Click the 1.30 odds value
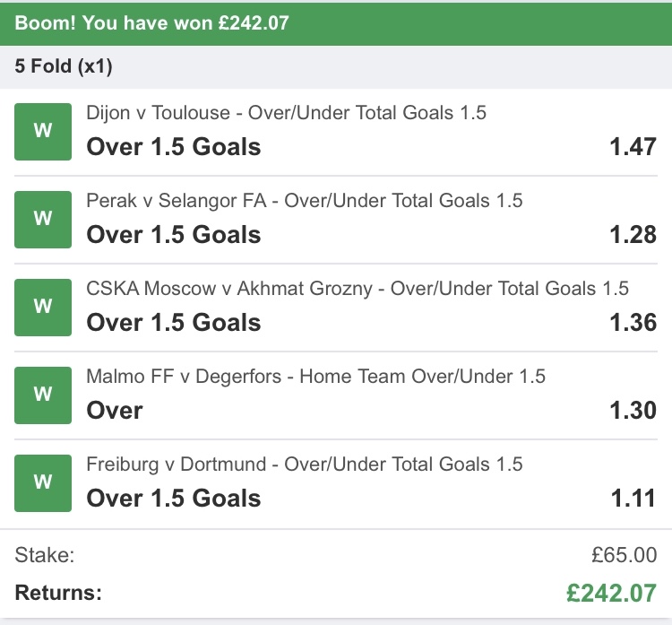Screen dimensions: 672x625 633,410
